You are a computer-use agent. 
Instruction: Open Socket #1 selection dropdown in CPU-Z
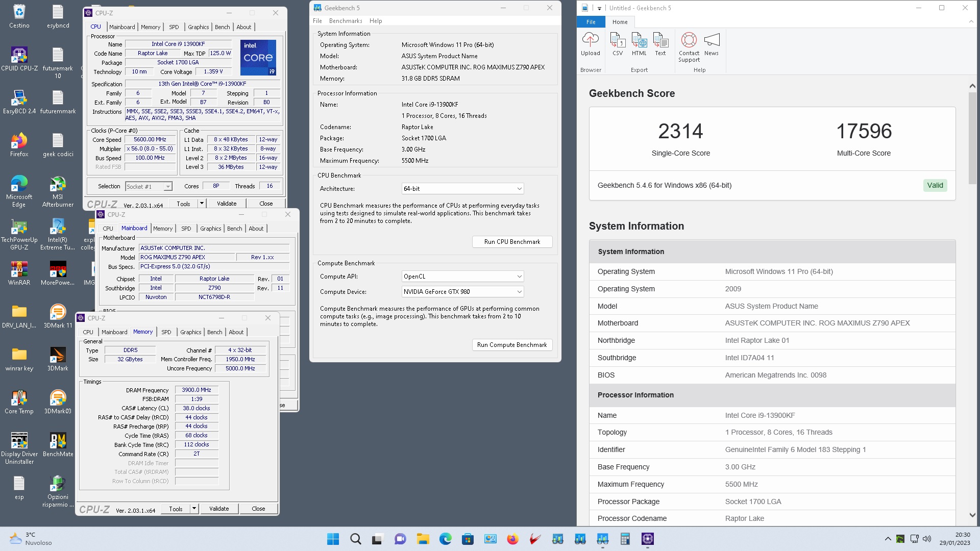point(149,187)
